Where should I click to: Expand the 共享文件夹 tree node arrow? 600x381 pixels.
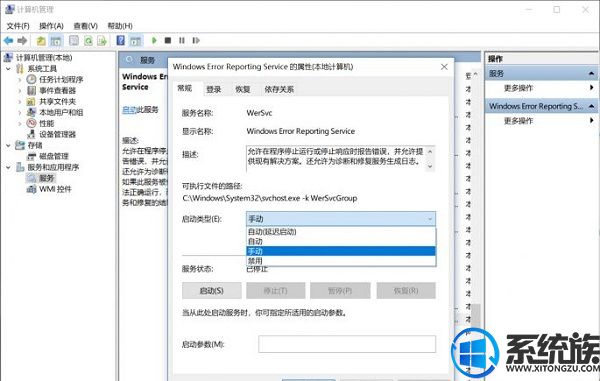20,102
